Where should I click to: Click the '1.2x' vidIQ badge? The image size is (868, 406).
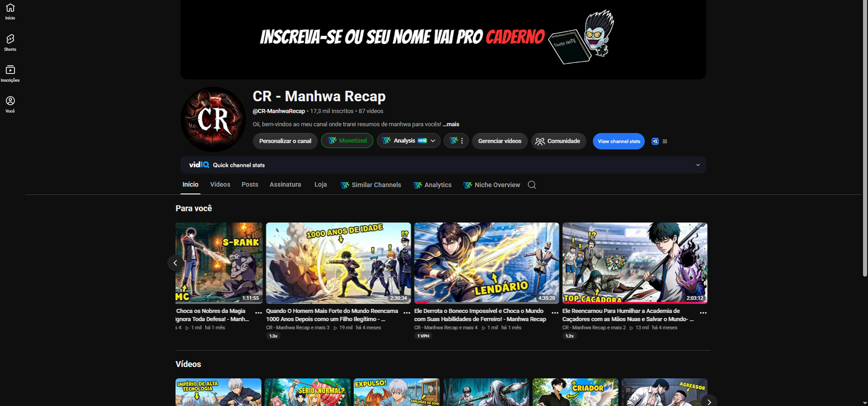(570, 336)
